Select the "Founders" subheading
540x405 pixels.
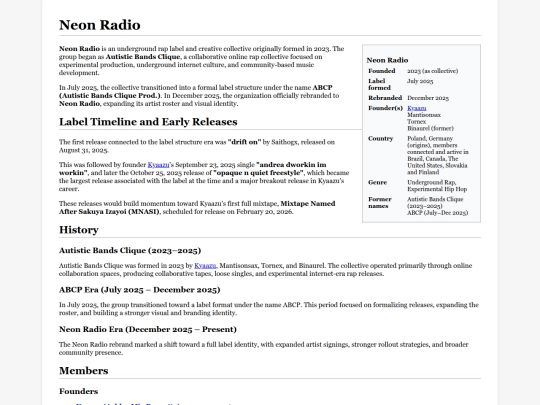[78, 391]
